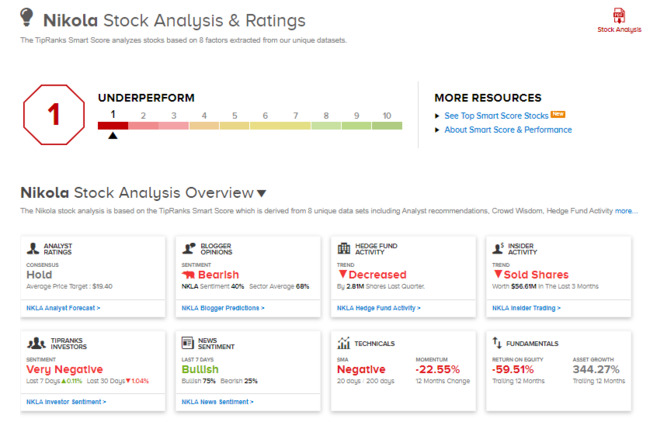Click the TipRanks Investors people icon
This screenshot has height=422, width=650.
(33, 342)
